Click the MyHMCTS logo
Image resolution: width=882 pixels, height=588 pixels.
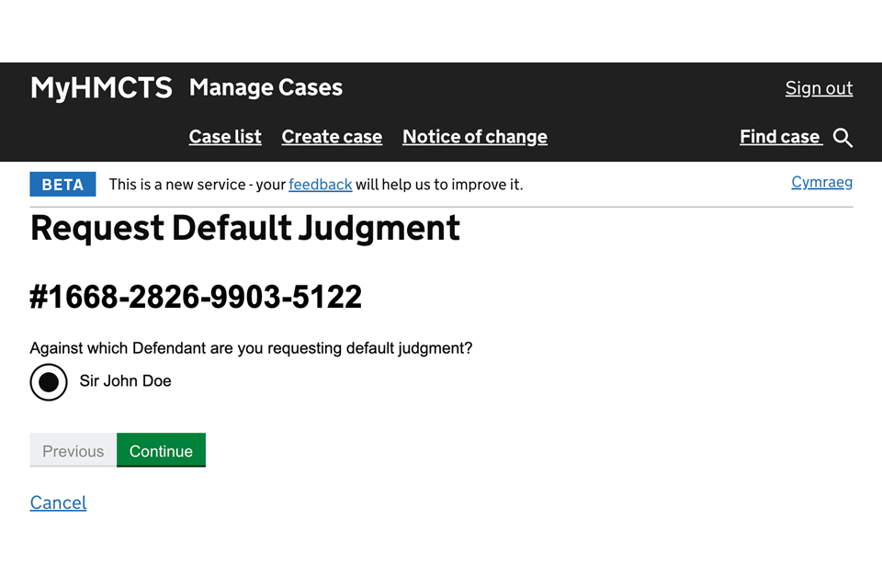point(101,87)
